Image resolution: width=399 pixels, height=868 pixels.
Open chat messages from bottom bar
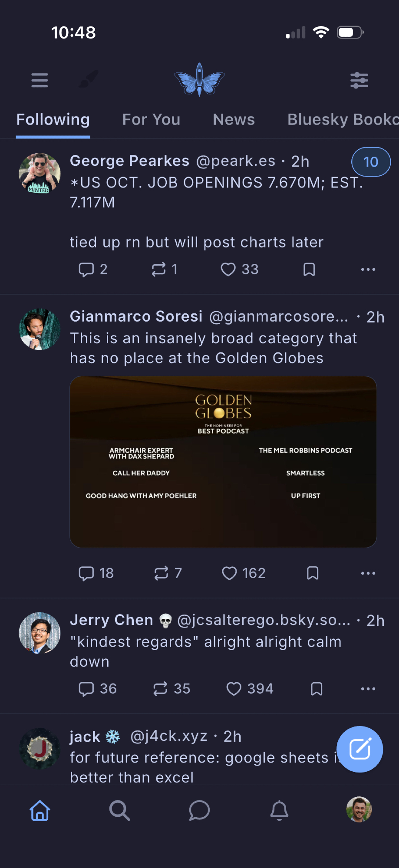click(199, 810)
